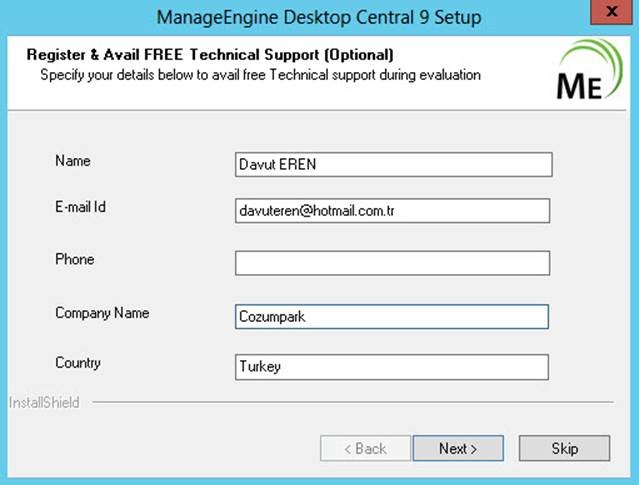The width and height of the screenshot is (639, 485).
Task: Close the setup window
Action: [612, 12]
